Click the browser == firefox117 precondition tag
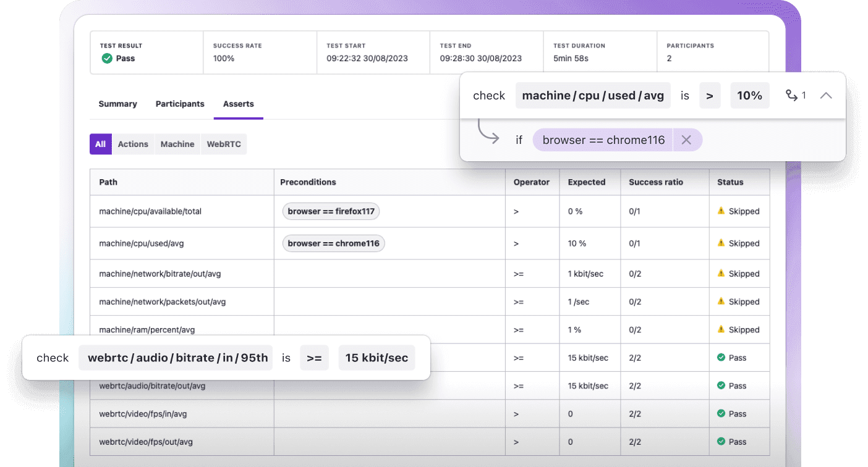868x467 pixels. point(331,211)
